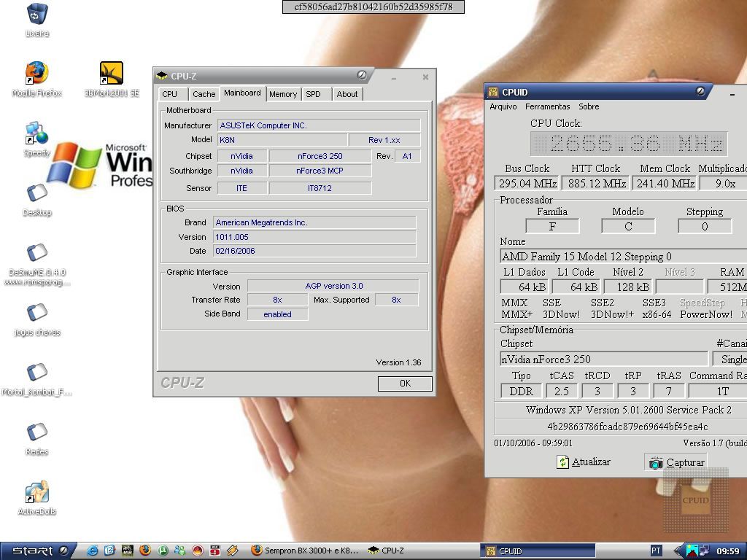Click the Mem Clock value 241.40 MHz
Viewport: 747px width, 560px height.
[665, 183]
